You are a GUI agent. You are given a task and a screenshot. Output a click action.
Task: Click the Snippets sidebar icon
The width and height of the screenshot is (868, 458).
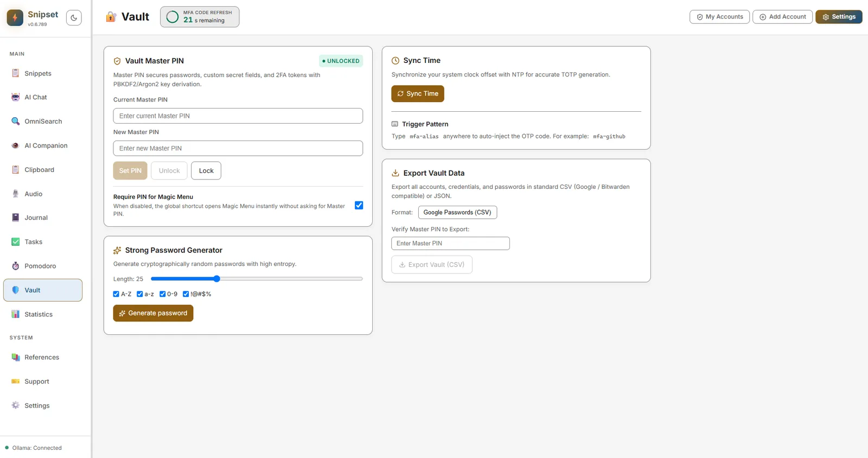16,73
